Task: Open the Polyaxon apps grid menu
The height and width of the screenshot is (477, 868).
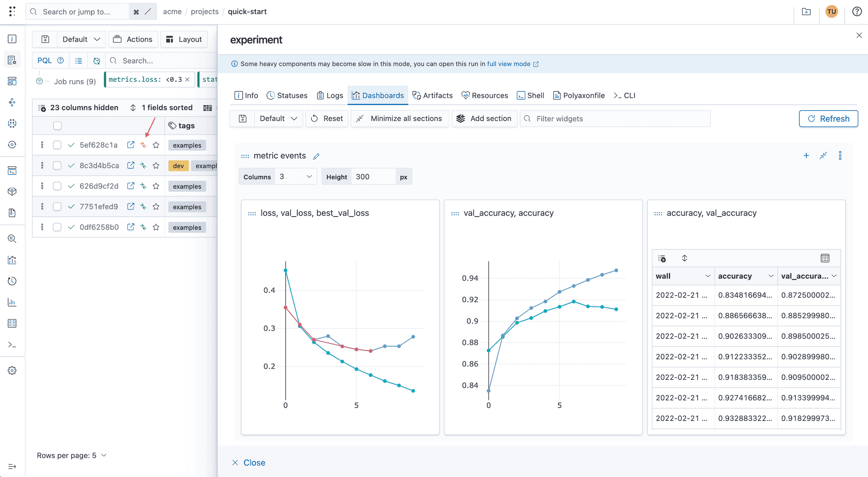Action: tap(12, 11)
